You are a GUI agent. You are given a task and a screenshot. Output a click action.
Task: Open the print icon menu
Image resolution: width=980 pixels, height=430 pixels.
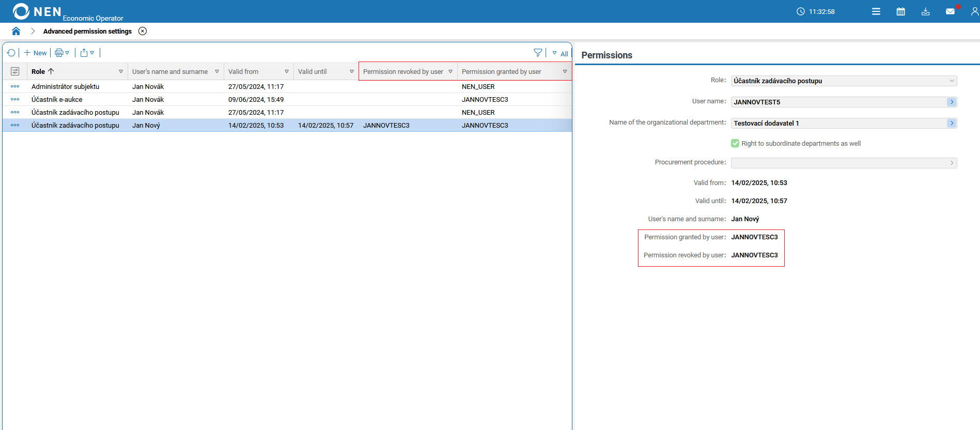point(62,53)
